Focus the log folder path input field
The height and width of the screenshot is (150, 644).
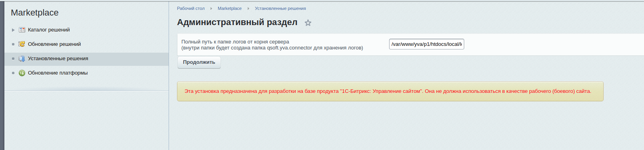point(427,44)
